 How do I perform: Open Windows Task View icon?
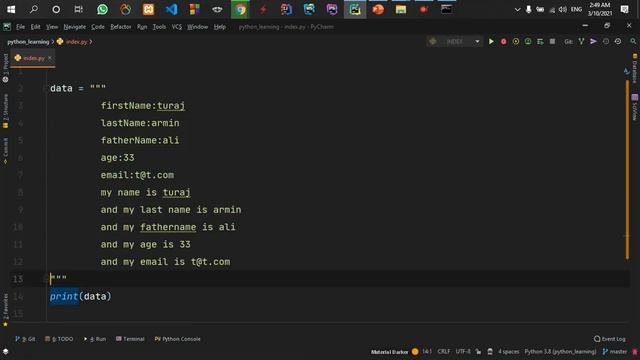pyautogui.click(x=78, y=9)
